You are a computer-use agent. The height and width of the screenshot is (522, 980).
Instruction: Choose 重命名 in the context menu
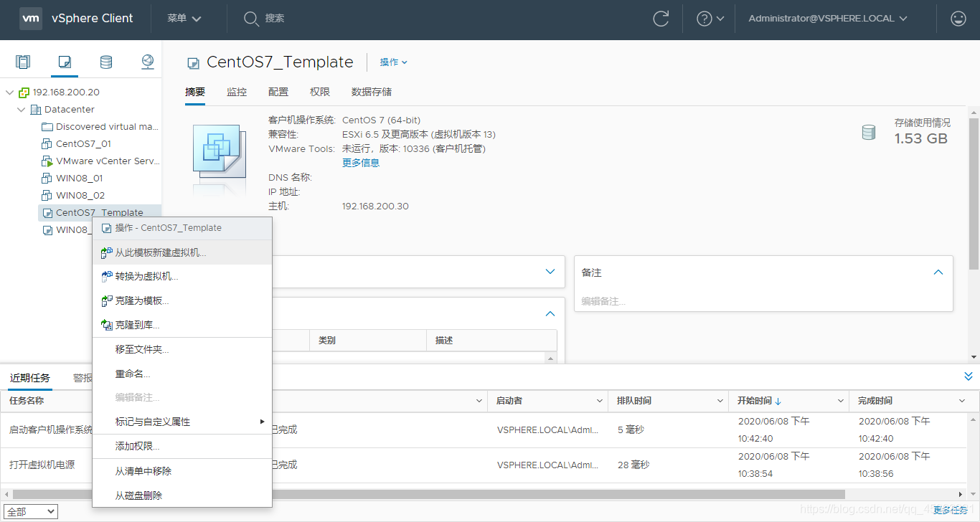[182, 374]
